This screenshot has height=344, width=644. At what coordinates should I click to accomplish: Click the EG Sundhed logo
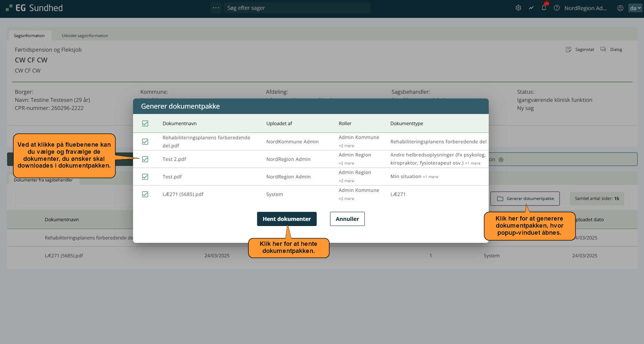[34, 8]
